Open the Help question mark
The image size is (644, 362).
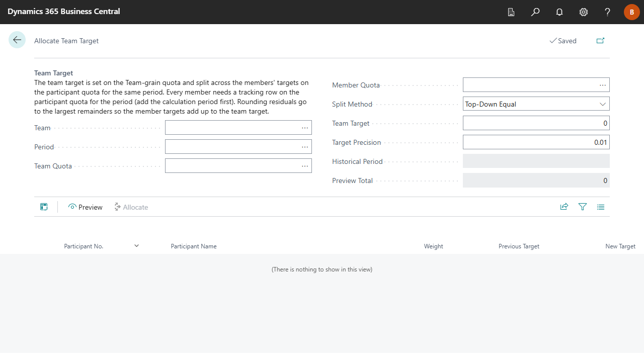point(608,12)
